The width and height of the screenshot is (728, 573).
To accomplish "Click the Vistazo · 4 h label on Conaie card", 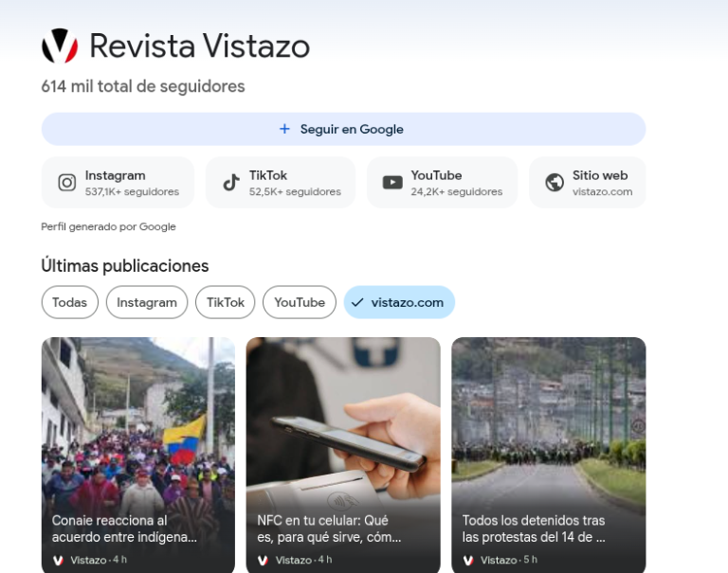I will (99, 560).
